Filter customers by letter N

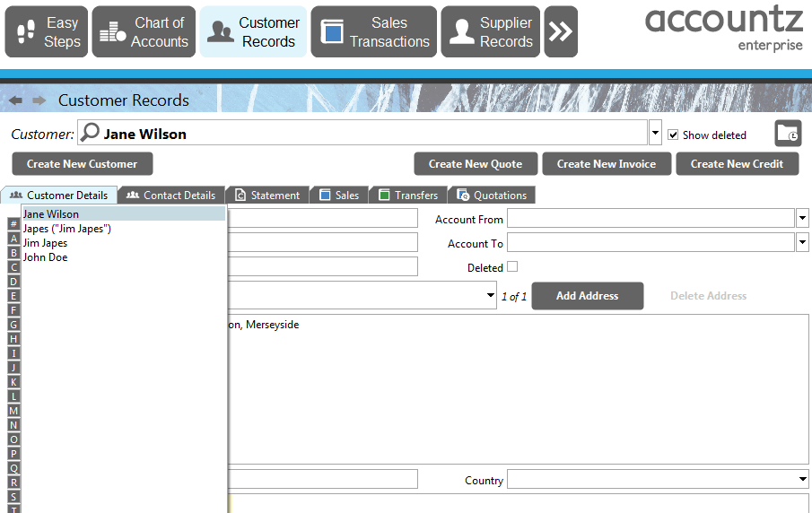click(14, 425)
